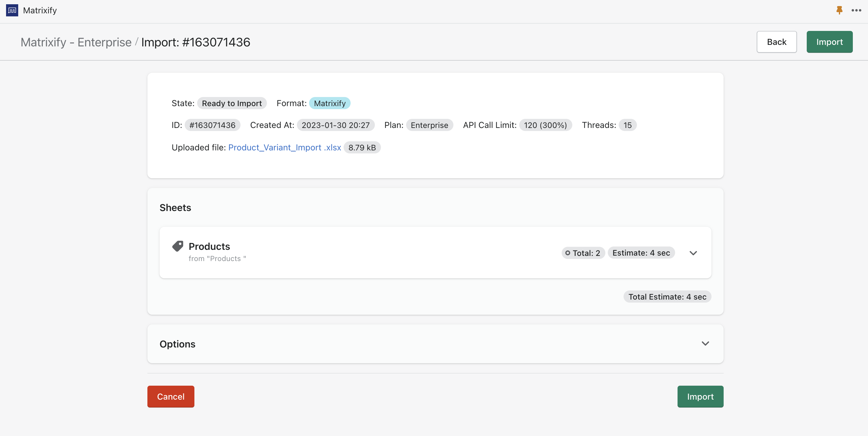Click the red Cancel button
The image size is (868, 436).
point(170,397)
